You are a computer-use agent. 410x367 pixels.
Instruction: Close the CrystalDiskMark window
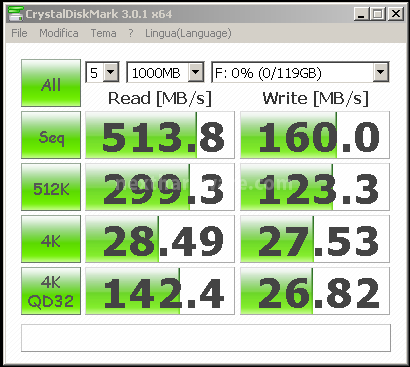click(396, 14)
